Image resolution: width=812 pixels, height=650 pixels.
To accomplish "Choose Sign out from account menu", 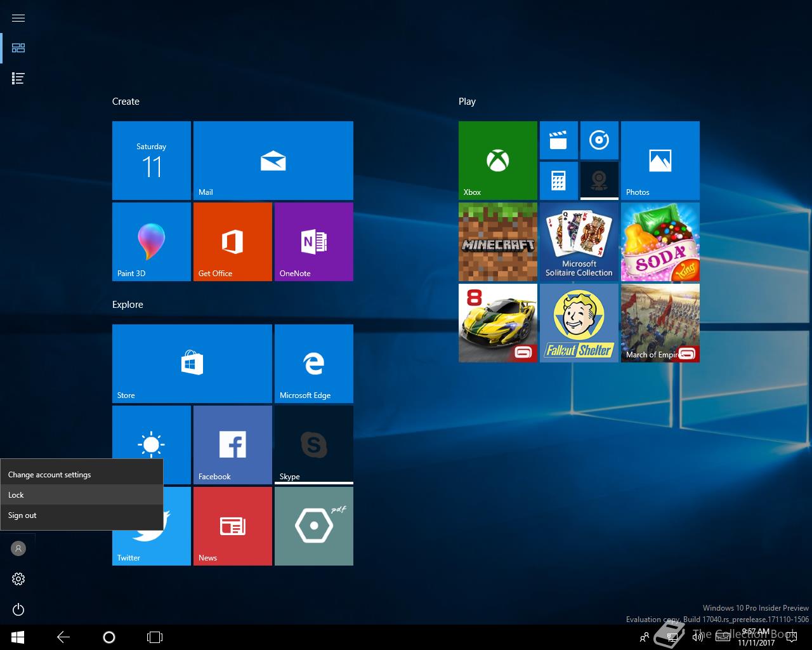I will tap(82, 515).
